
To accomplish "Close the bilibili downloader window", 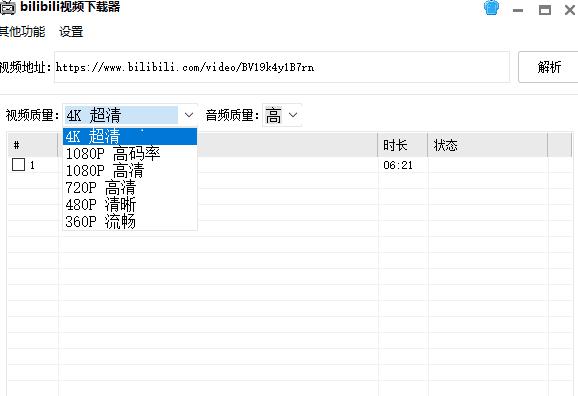I will point(570,10).
